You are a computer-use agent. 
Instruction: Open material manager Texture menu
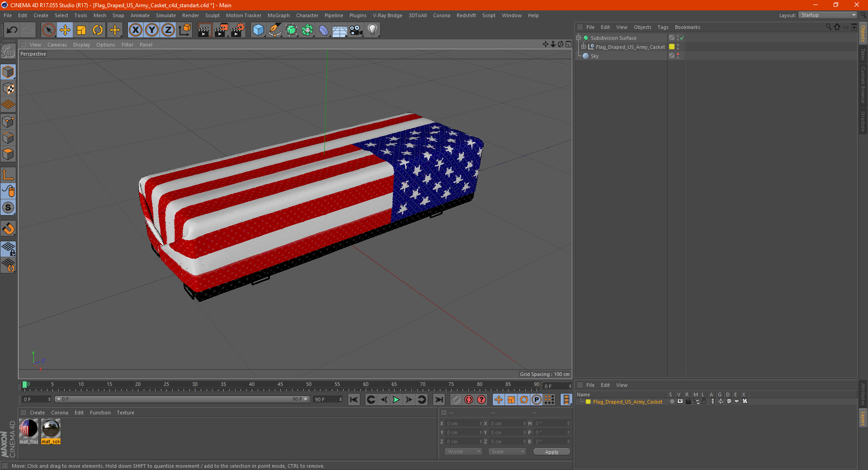(125, 413)
